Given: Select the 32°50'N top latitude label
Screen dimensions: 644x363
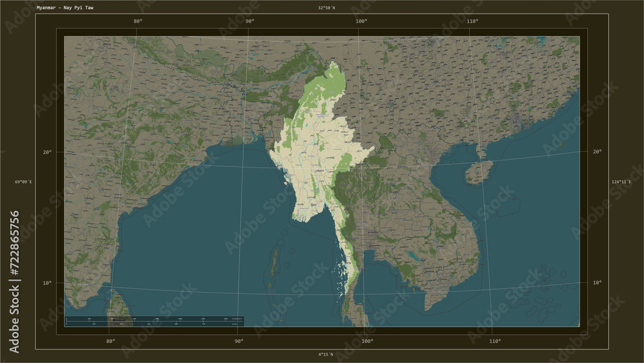Looking at the screenshot, I should coord(326,8).
